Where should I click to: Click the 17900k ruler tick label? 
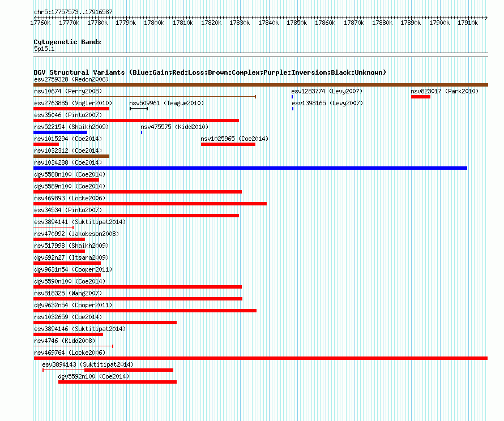pyautogui.click(x=439, y=23)
